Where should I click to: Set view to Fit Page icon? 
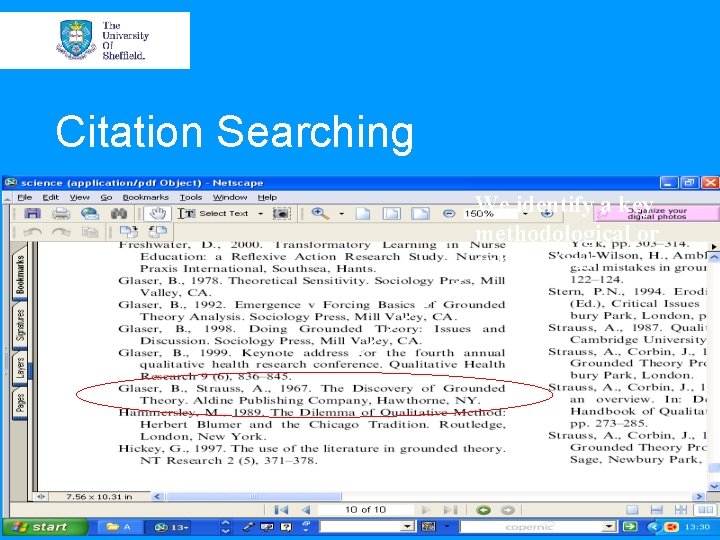coord(391,214)
